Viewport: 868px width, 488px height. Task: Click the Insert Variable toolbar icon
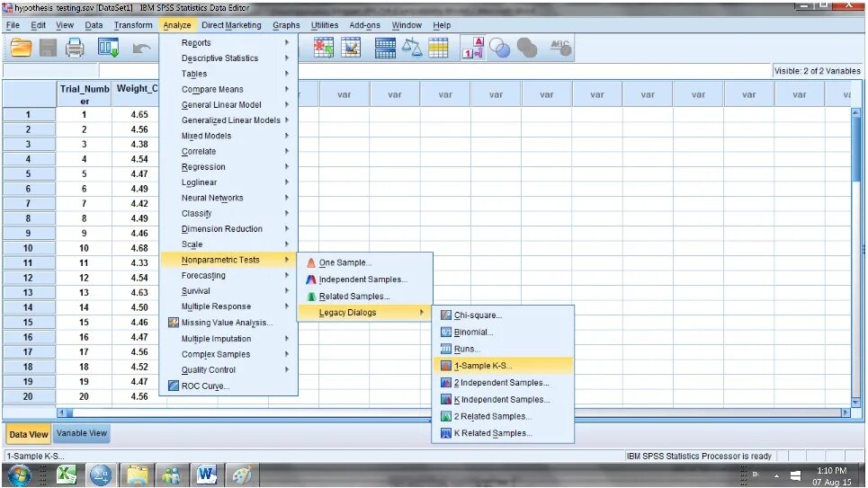(x=351, y=49)
